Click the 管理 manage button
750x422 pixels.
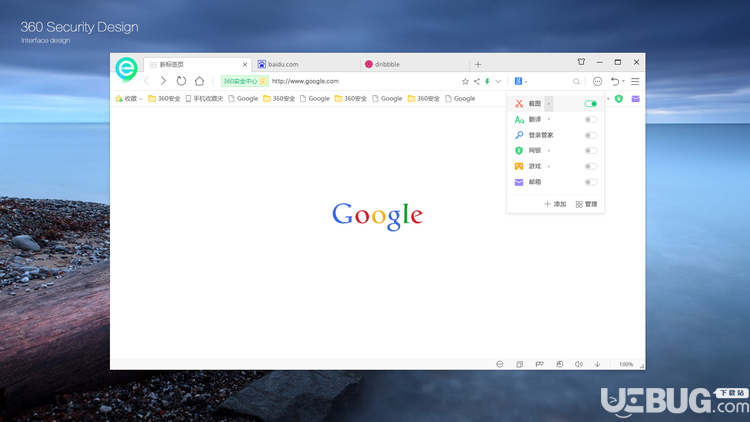tap(586, 204)
